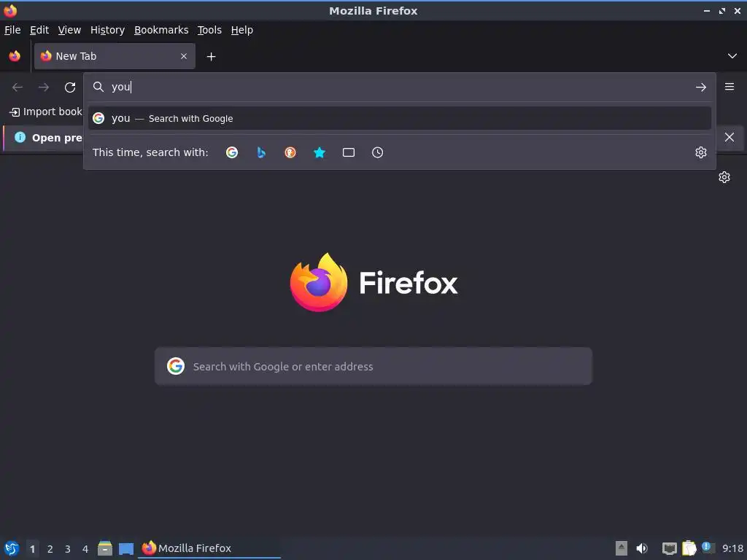Select the New Tab tab
This screenshot has width=747, height=560.
pyautogui.click(x=115, y=56)
